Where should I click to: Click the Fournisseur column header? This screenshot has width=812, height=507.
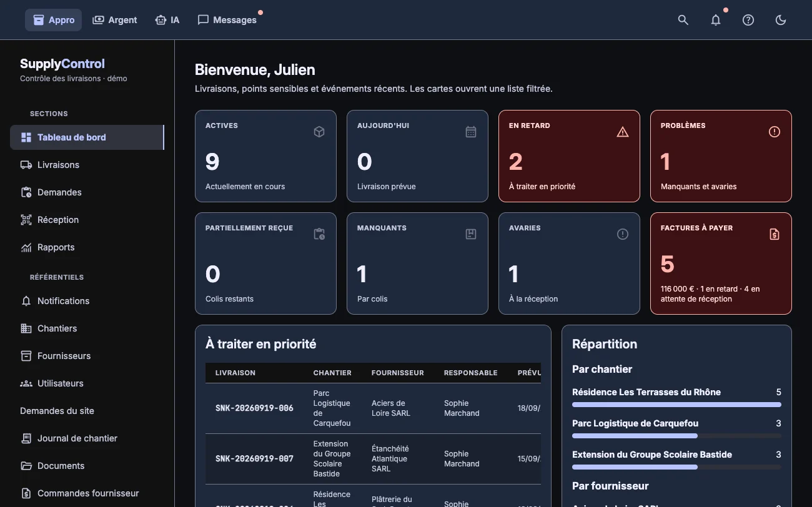[x=397, y=373]
